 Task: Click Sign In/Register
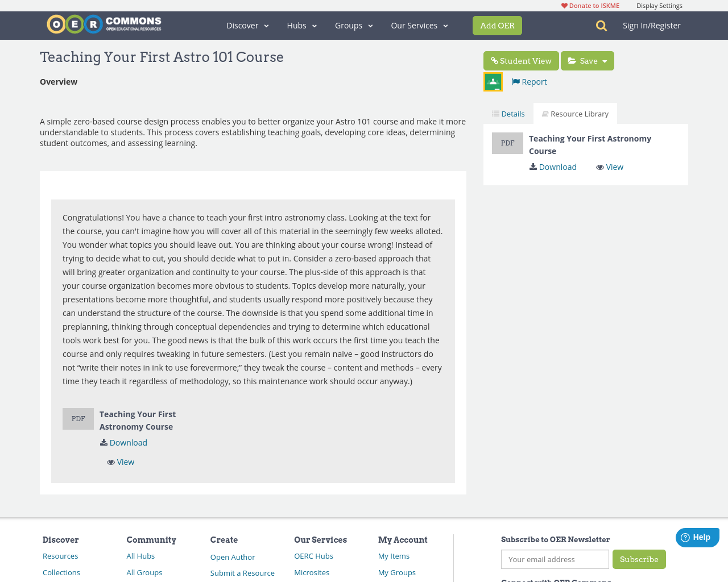click(x=652, y=26)
